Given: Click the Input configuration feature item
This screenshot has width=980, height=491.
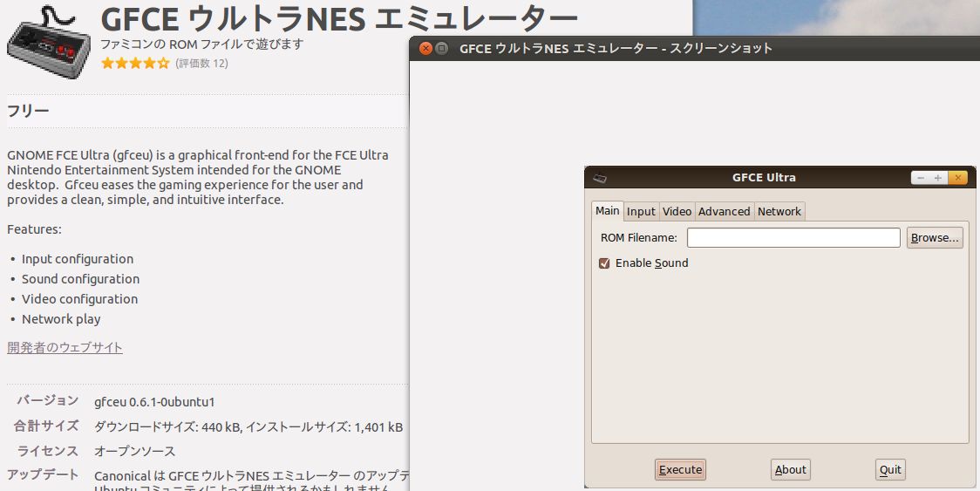Looking at the screenshot, I should [78, 259].
